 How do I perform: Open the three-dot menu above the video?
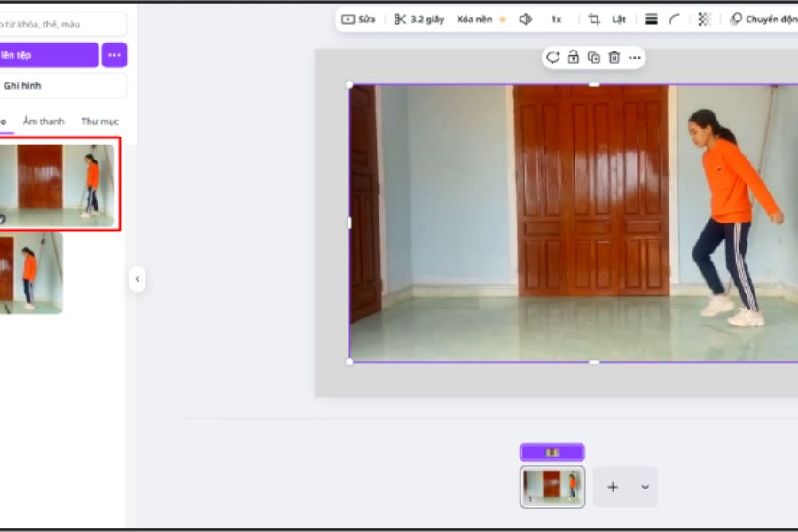coord(635,58)
